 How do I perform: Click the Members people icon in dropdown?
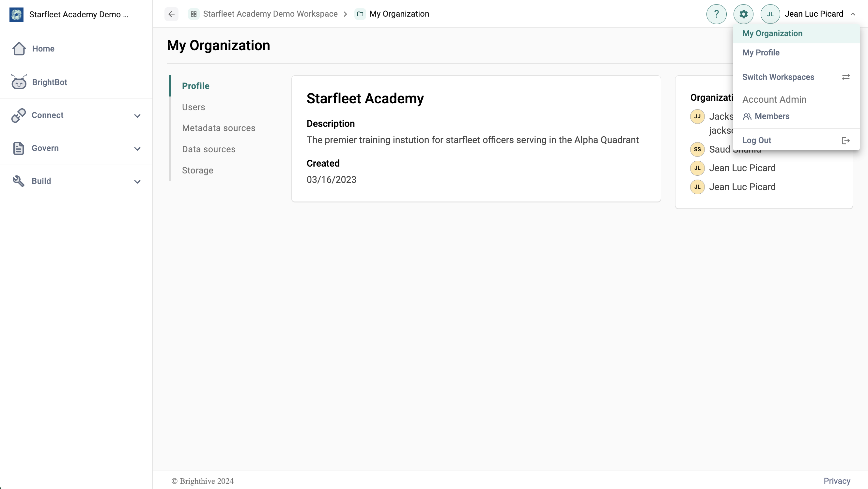(x=747, y=116)
